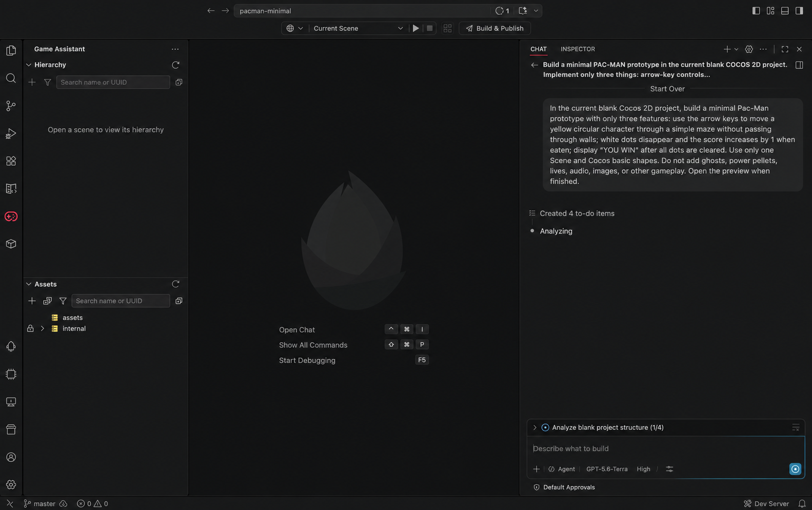Click the master branch in status bar
This screenshot has height=510, width=812.
pos(40,504)
